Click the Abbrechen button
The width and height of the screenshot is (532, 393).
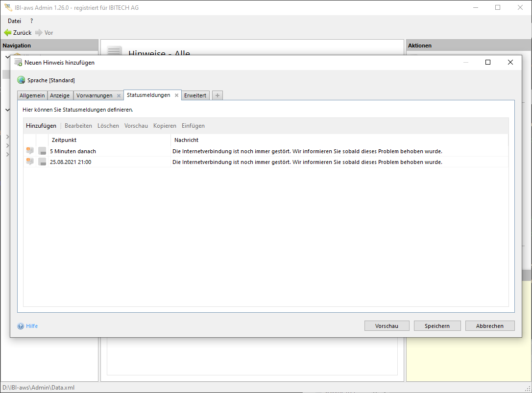[x=489, y=326]
